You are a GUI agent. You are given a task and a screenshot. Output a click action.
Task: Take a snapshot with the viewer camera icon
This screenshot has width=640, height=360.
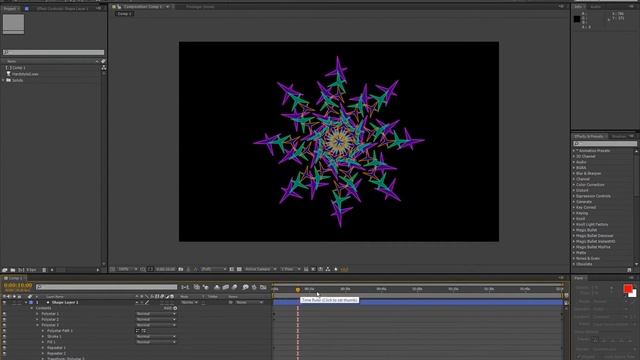point(180,269)
